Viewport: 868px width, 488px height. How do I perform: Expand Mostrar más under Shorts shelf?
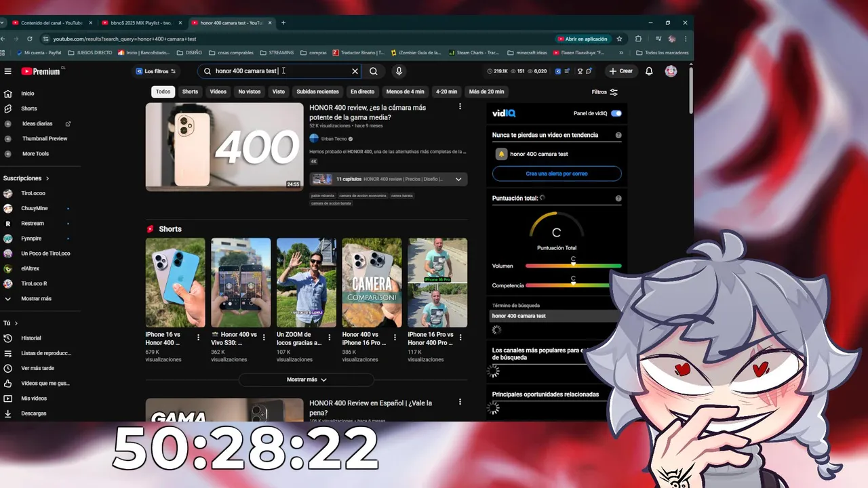click(x=306, y=380)
